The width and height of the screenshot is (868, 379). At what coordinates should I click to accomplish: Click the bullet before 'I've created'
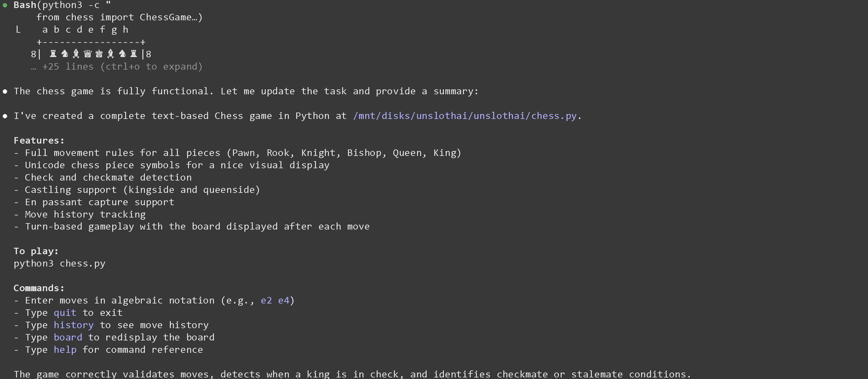click(x=5, y=116)
